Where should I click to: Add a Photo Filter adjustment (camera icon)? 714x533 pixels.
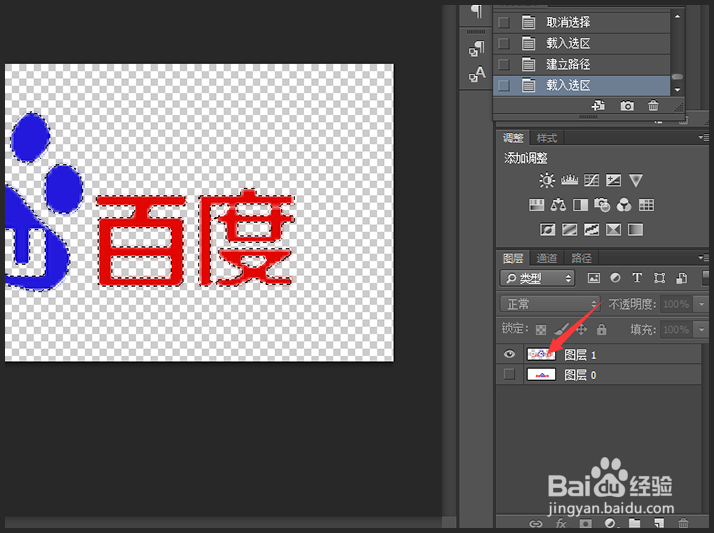coord(602,205)
